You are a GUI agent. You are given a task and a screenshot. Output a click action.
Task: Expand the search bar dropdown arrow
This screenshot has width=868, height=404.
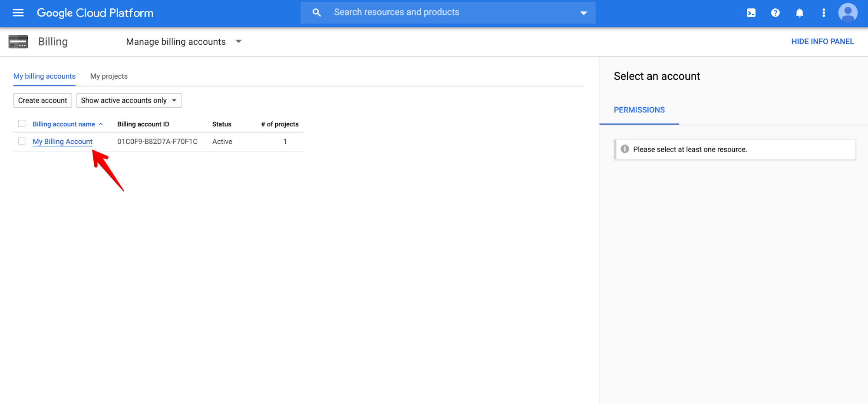pos(584,13)
